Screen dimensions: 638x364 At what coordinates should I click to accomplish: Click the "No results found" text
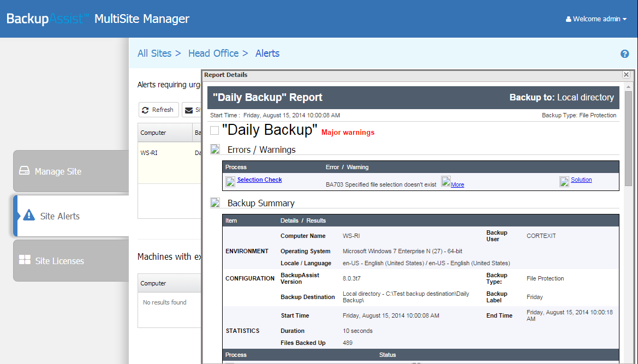164,302
